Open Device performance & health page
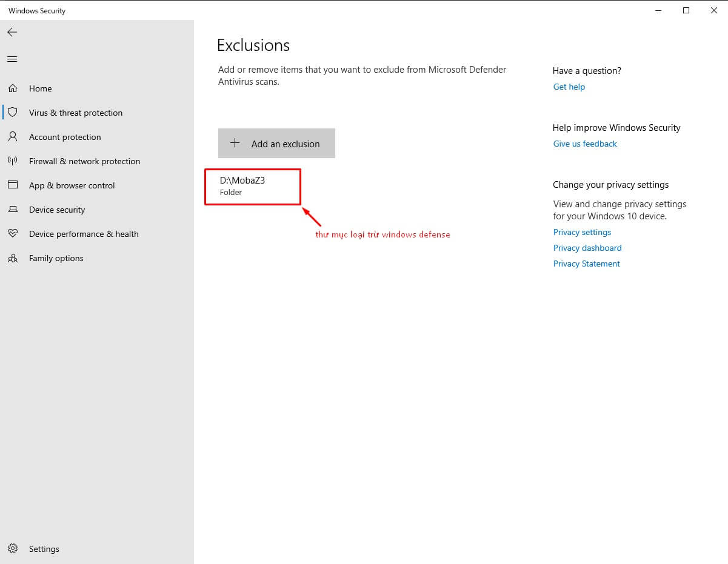This screenshot has height=564, width=728. 84,234
